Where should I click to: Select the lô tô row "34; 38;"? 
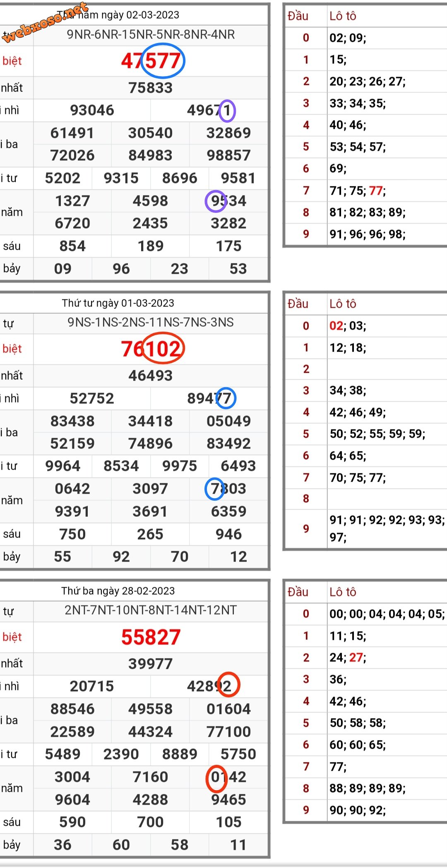point(348,391)
